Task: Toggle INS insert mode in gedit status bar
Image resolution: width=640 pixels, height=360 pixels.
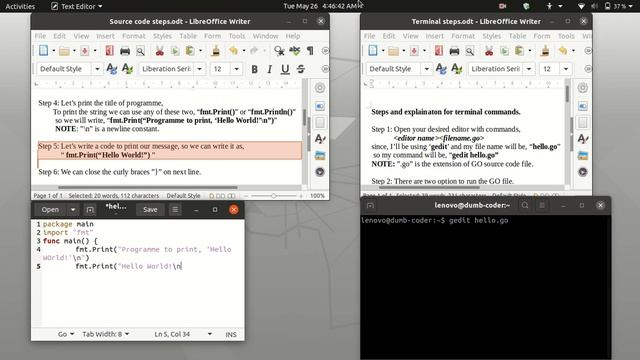Action: click(x=231, y=334)
